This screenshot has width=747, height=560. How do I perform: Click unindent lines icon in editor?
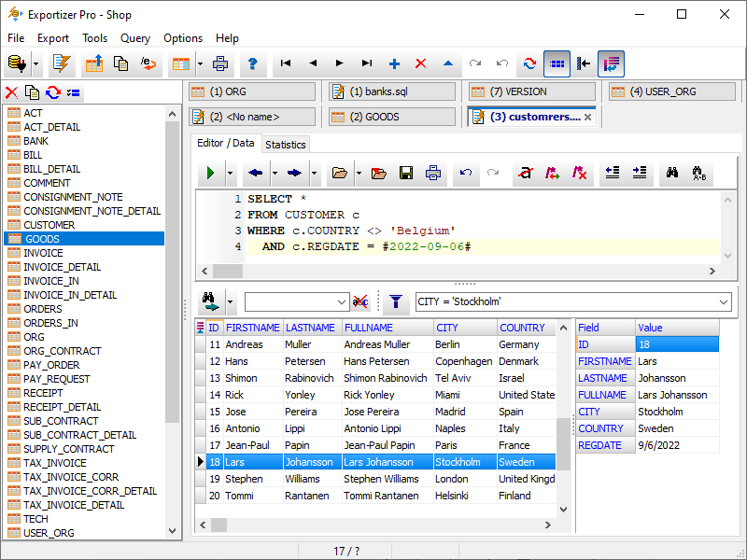(x=613, y=174)
